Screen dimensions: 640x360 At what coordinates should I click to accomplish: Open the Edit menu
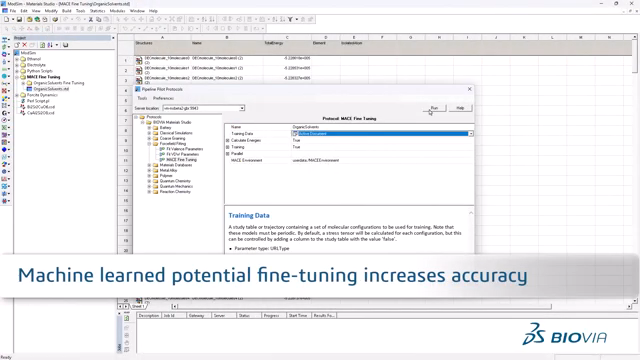click(24, 11)
